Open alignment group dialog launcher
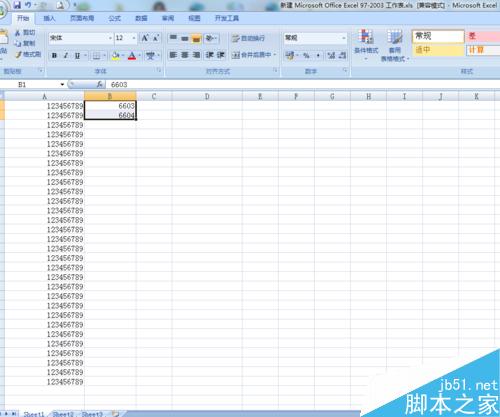This screenshot has width=500, height=417. click(x=275, y=70)
